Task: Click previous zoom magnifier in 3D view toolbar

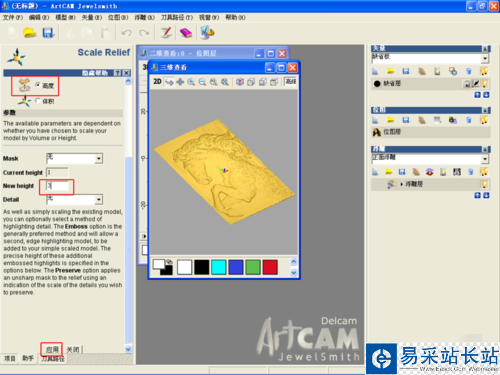Action: pyautogui.click(x=214, y=82)
